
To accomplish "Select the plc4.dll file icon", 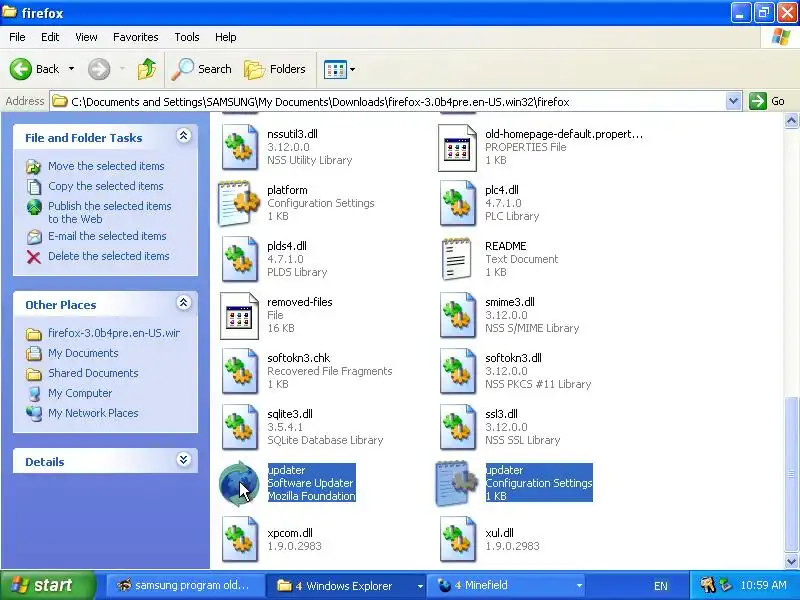I will [x=457, y=203].
